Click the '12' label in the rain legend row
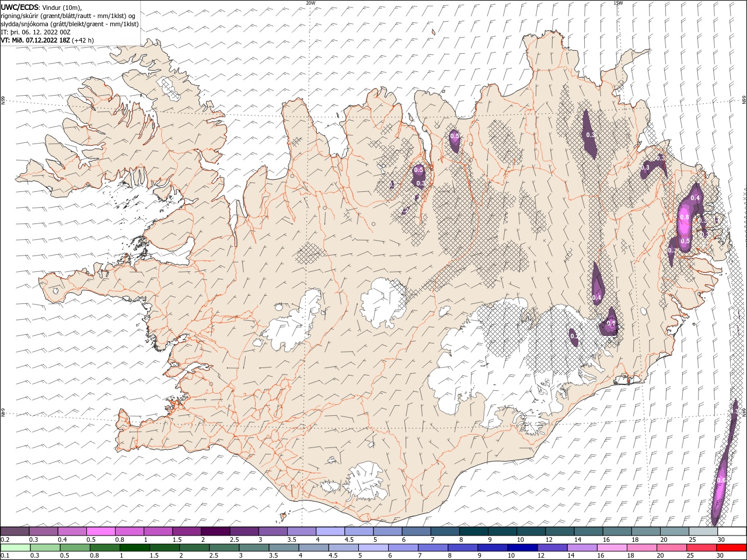The height and width of the screenshot is (560, 747). (541, 556)
